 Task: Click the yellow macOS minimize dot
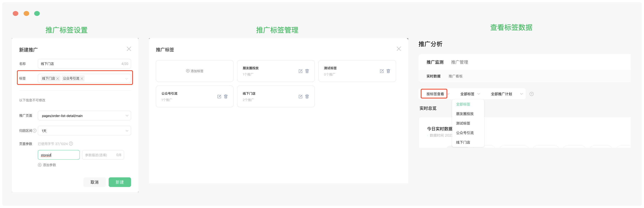pos(26,13)
